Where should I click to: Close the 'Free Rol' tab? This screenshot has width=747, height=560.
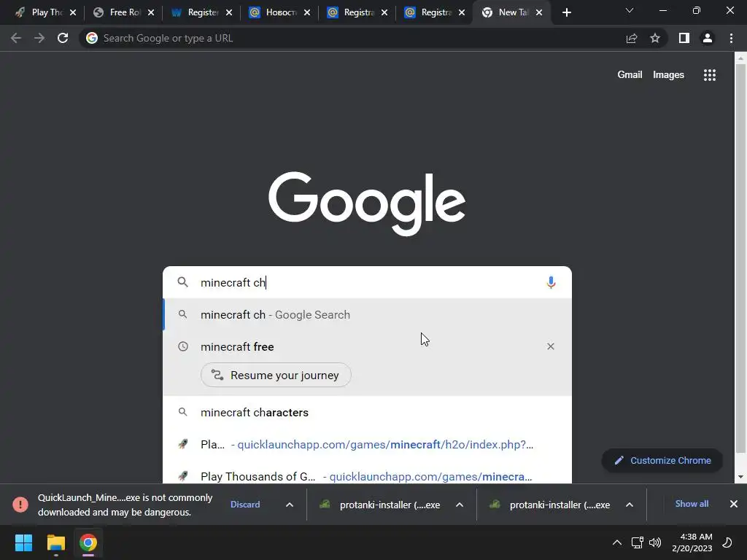click(151, 13)
